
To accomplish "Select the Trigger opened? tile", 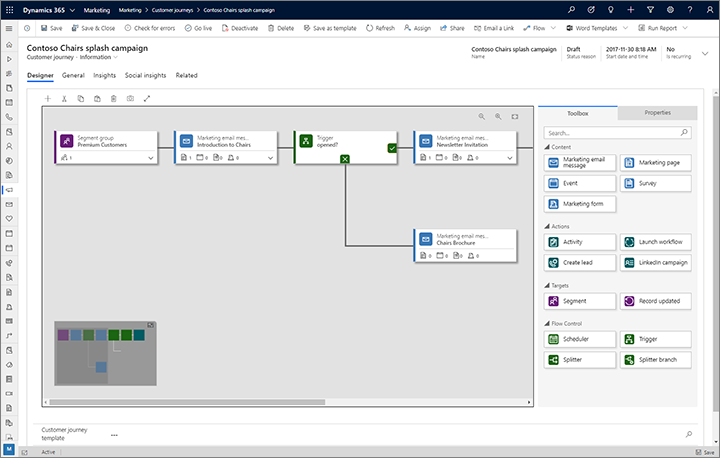I will (345, 147).
